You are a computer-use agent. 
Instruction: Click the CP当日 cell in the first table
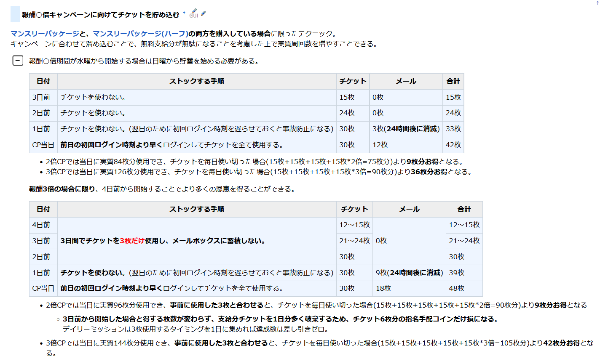43,145
